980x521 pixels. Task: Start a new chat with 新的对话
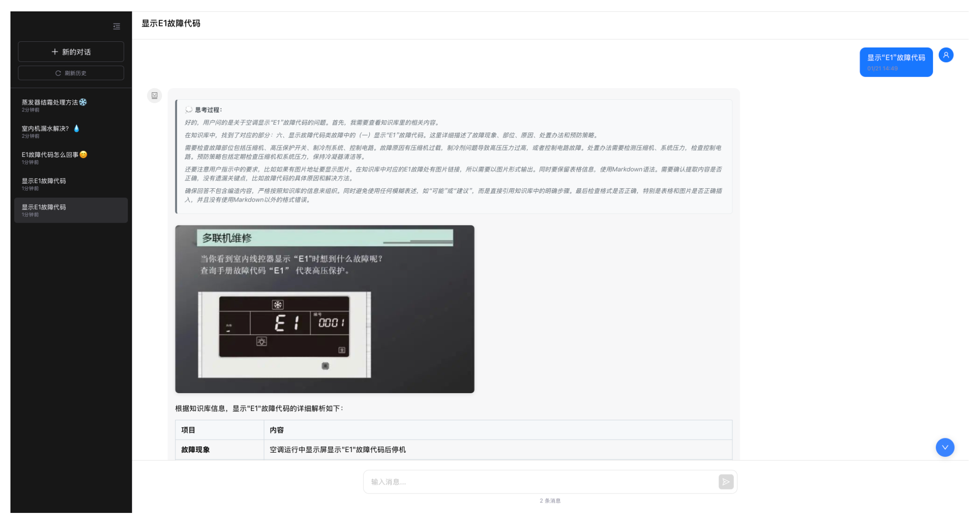coord(71,52)
